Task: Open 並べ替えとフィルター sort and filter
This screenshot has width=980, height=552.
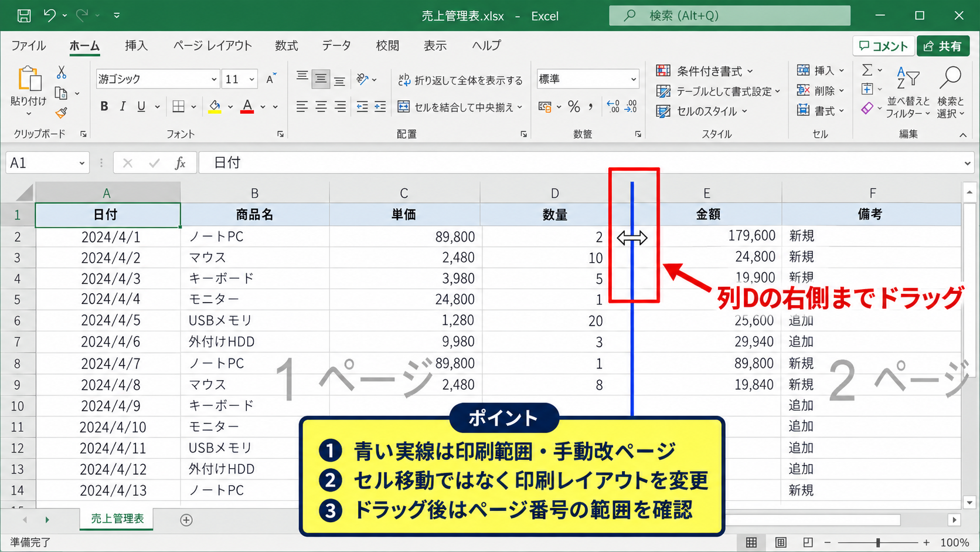Action: [908, 92]
